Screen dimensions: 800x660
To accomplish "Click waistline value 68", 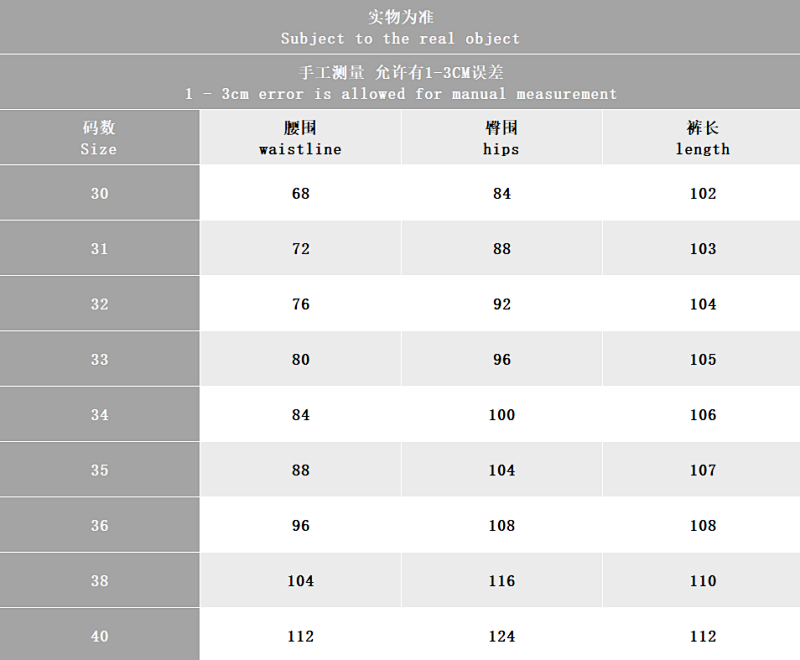I will (x=301, y=193).
